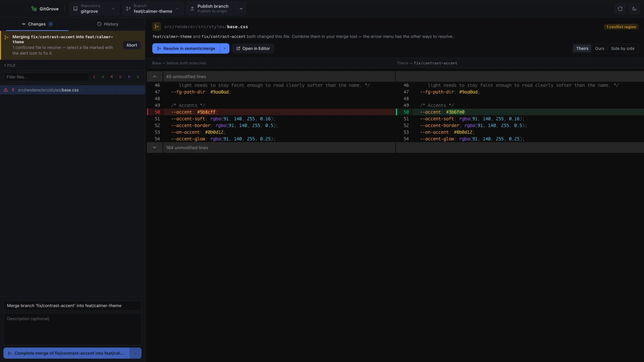The height and width of the screenshot is (362, 644).
Task: Click 'Base — before both branches' pane header
Action: [179, 63]
